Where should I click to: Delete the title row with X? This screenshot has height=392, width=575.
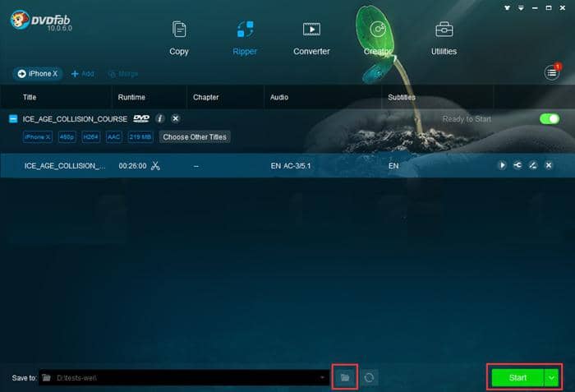[549, 165]
